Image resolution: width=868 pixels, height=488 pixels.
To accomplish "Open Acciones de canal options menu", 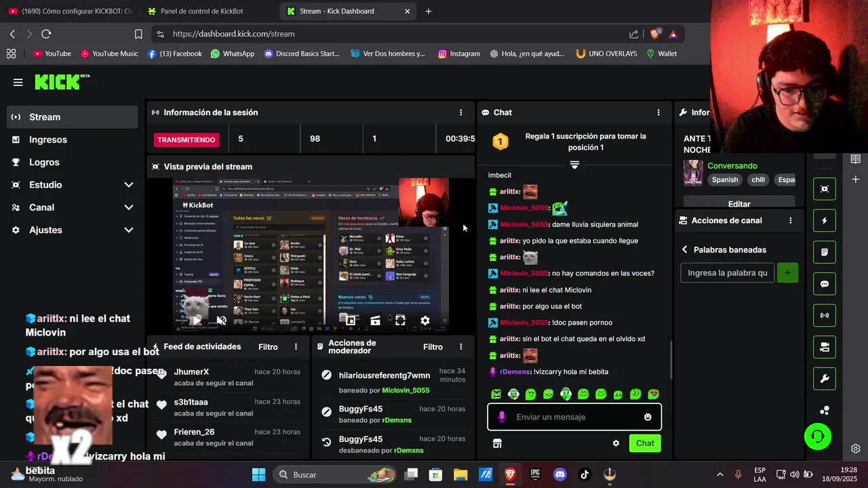I will (790, 220).
